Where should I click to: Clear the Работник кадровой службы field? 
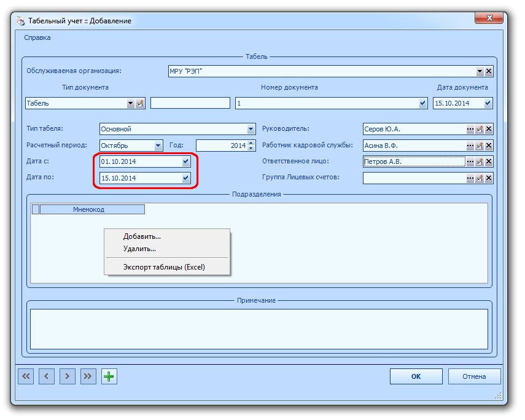[489, 146]
